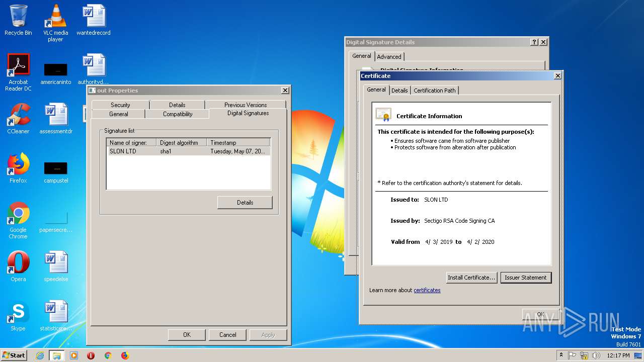
Task: Open the Compatibility tab
Action: coord(178,114)
